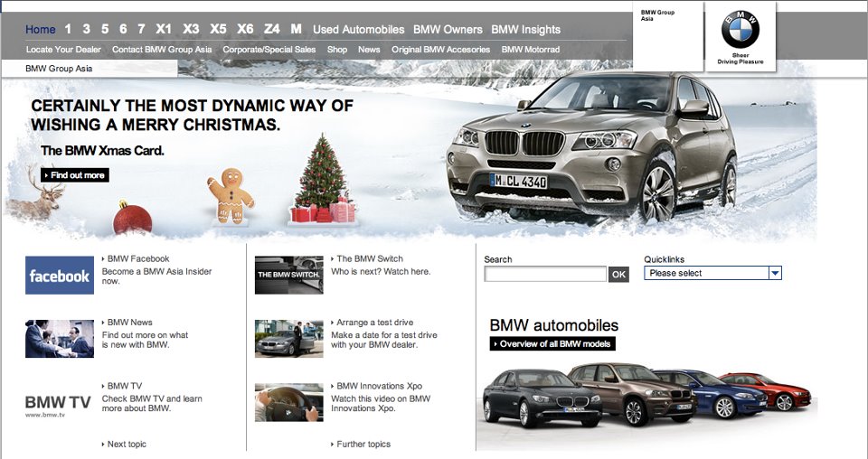Open BMW Motorrad link
The width and height of the screenshot is (868, 459).
pyautogui.click(x=531, y=49)
